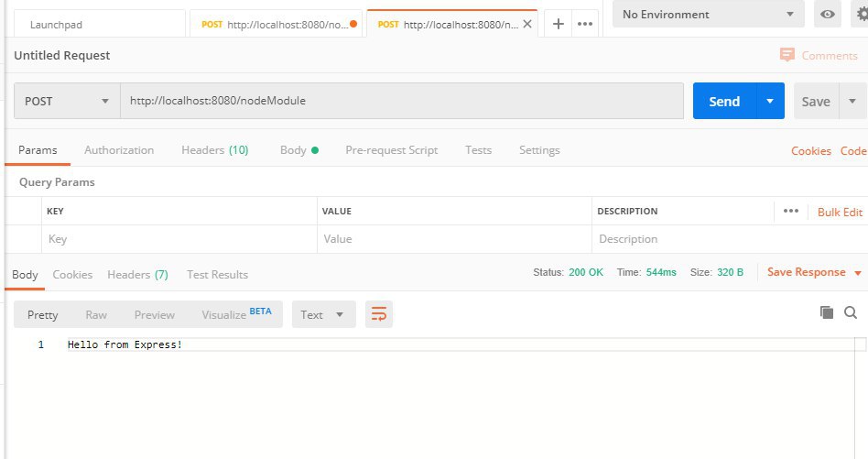Click the 'Hello from Express!' response line

click(x=125, y=344)
